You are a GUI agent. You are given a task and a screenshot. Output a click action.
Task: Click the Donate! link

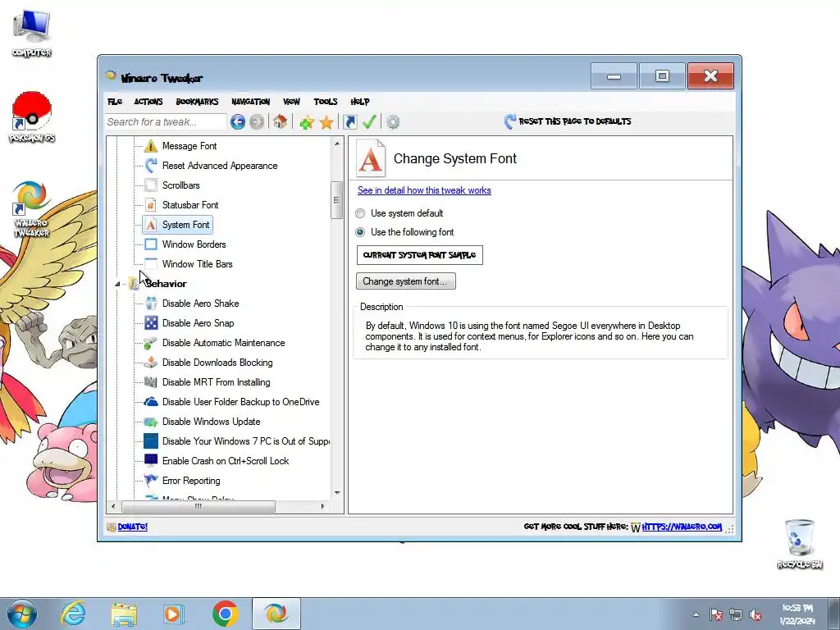click(132, 527)
